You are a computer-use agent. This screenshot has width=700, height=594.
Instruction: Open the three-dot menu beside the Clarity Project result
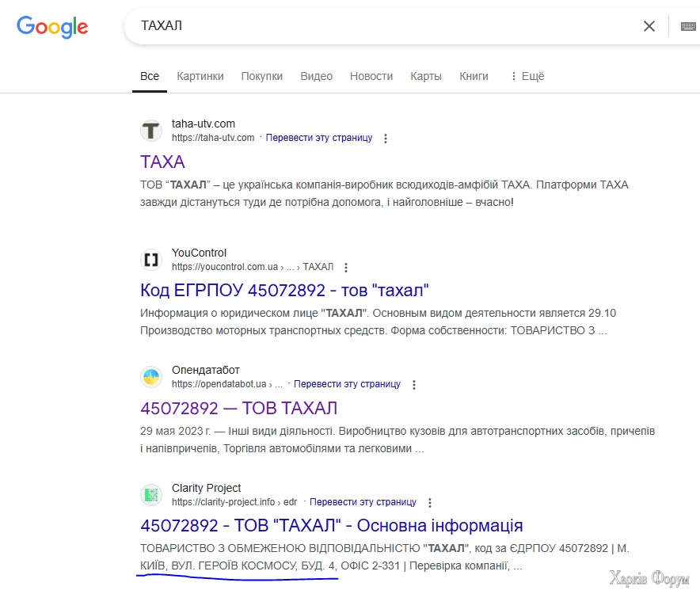429,502
